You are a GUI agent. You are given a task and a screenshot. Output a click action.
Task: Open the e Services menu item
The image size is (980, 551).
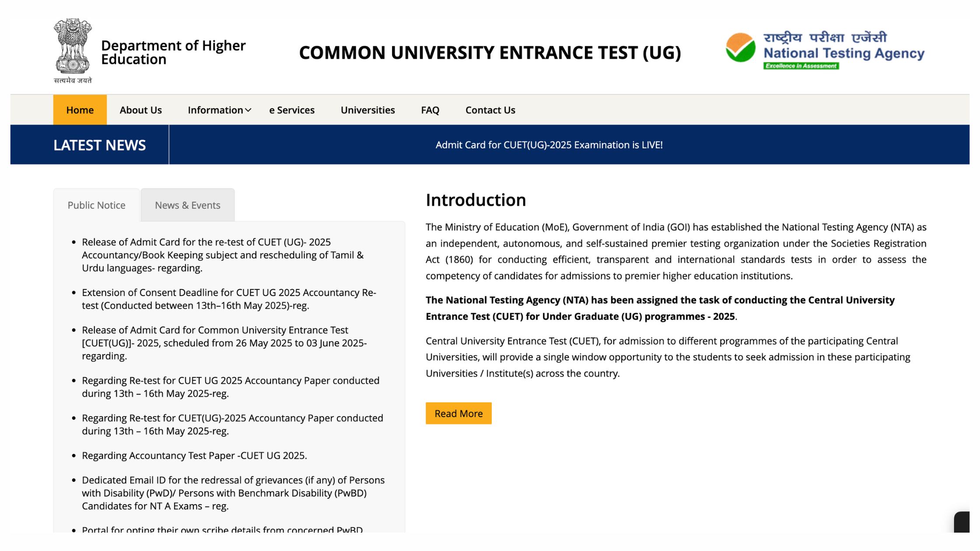(x=292, y=110)
